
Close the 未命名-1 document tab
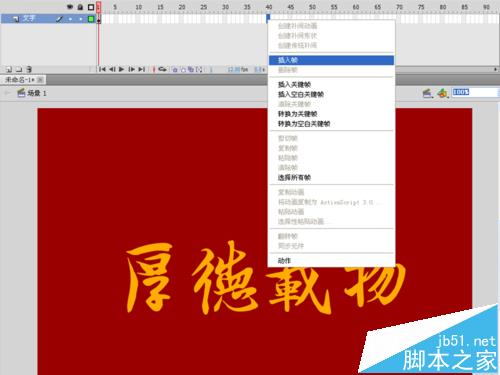pos(40,80)
